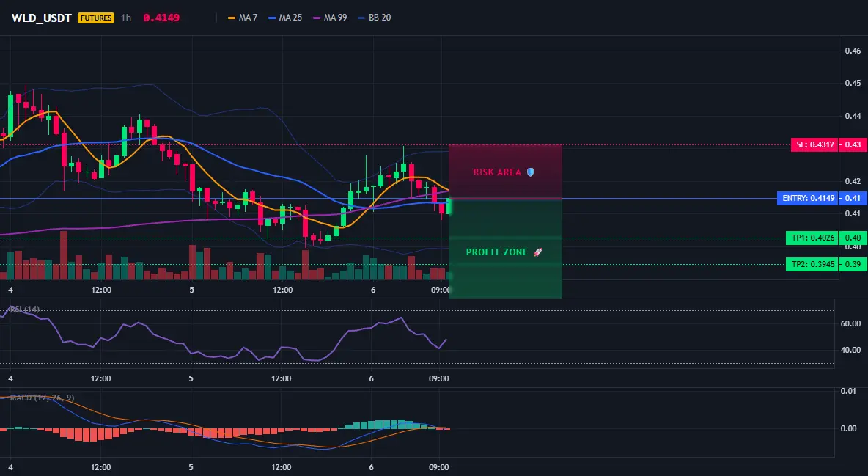Screen dimensions: 868x476
Task: Click the rocket icon beside PROFIT ZONE
Action: (x=537, y=252)
